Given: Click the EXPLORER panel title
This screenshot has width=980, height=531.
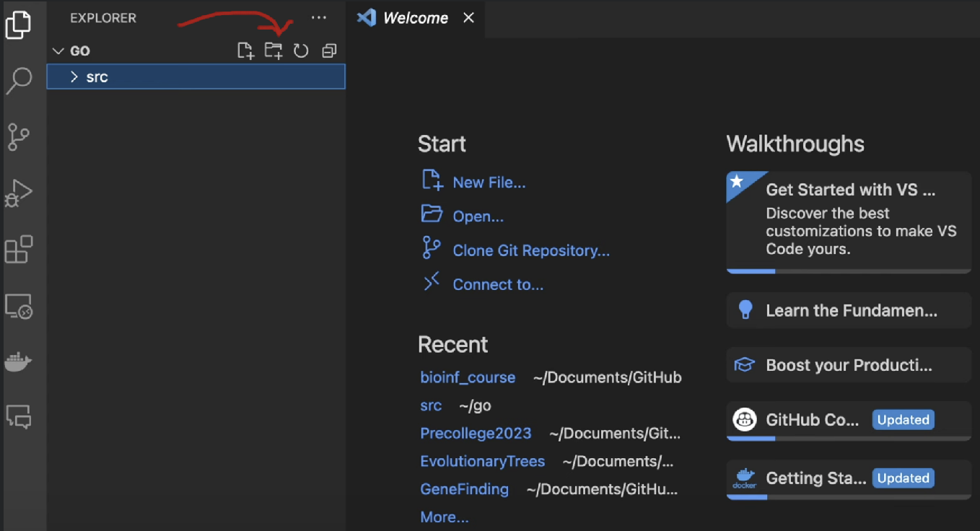Looking at the screenshot, I should pyautogui.click(x=103, y=18).
